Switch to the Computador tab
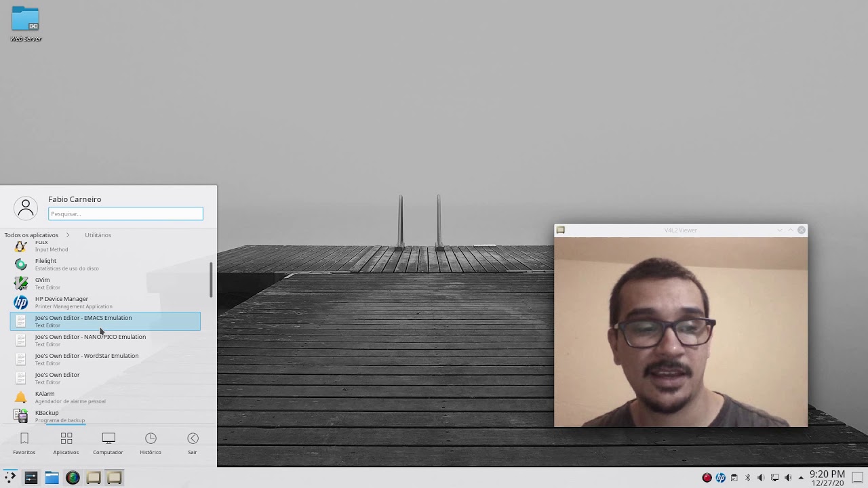868x488 pixels. pyautogui.click(x=108, y=444)
